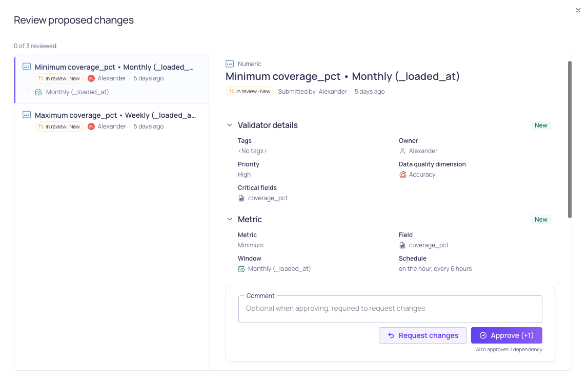This screenshot has height=384, width=588.
Task: Click 'on the hour, every 6 hours' schedule
Action: pyautogui.click(x=435, y=269)
